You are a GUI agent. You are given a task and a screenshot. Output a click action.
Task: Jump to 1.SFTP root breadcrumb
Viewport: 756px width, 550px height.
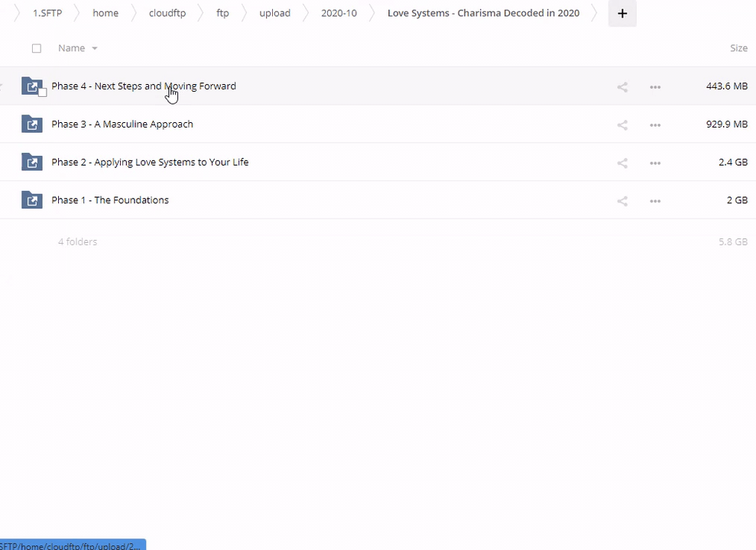pyautogui.click(x=47, y=13)
